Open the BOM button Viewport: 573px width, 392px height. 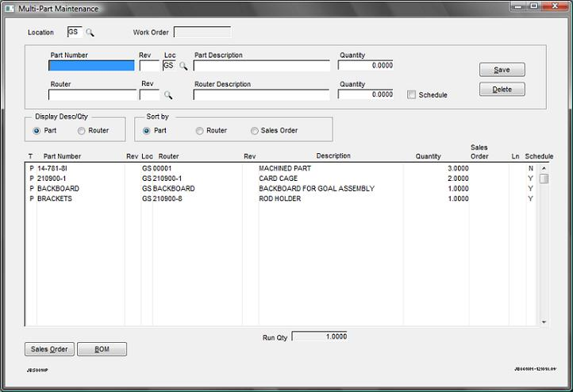coord(102,349)
